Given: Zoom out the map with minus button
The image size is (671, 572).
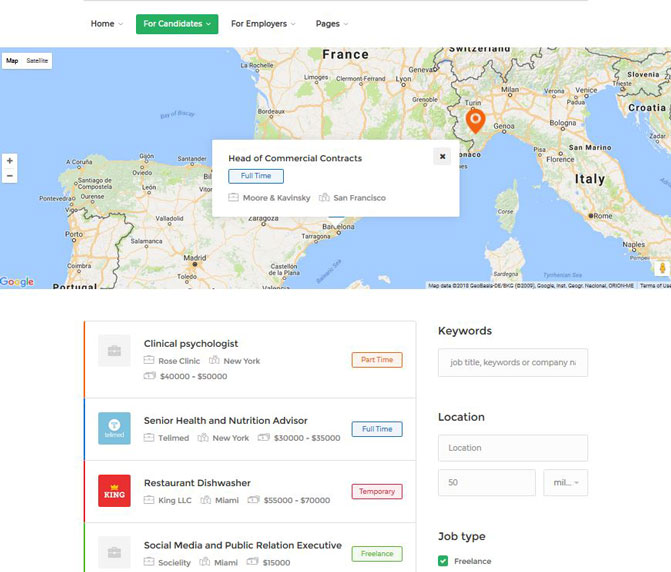Looking at the screenshot, I should pos(9,175).
